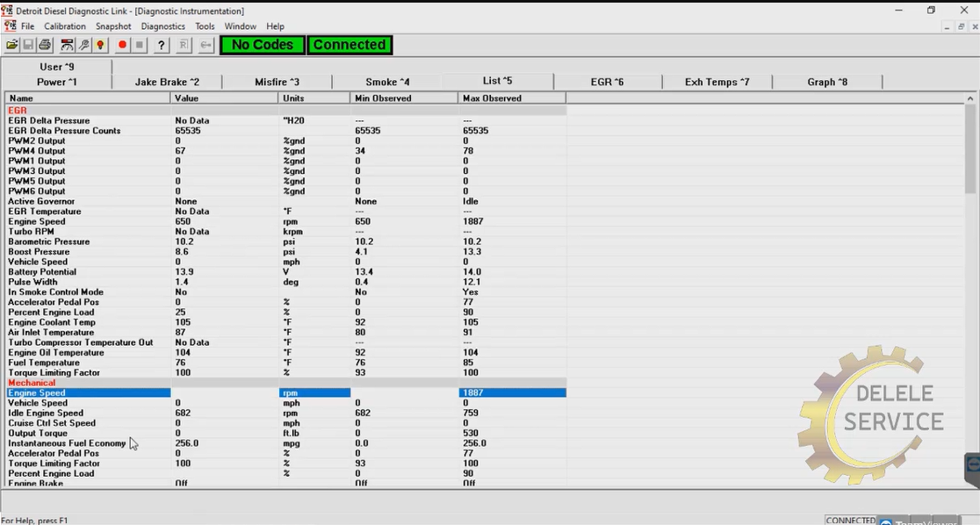Click the wrench service tool icon
This screenshot has width=980, height=525.
83,45
